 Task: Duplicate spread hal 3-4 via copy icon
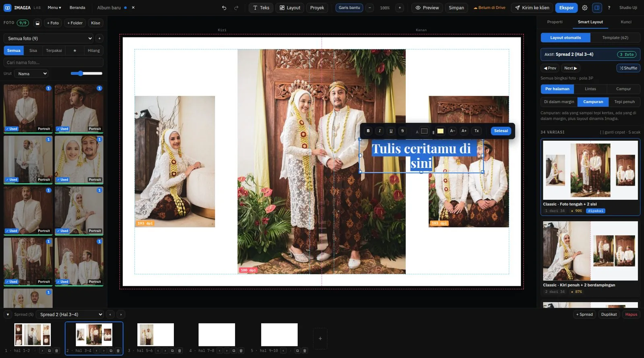point(111,351)
